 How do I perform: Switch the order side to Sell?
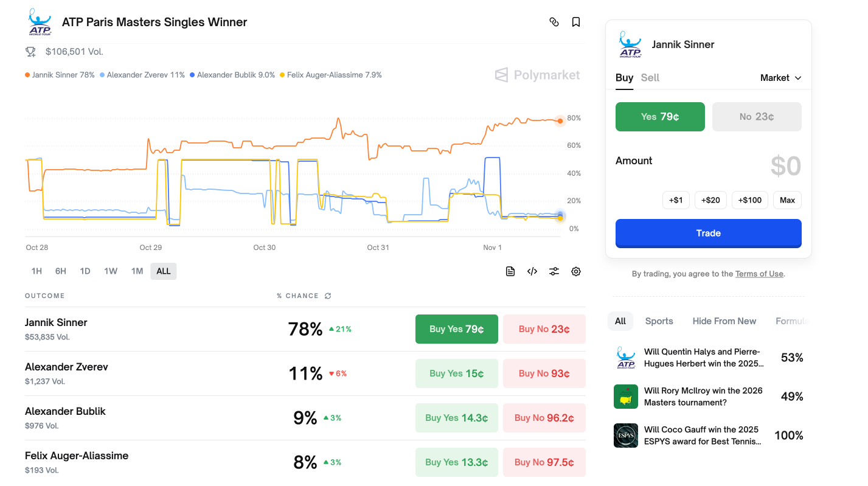tap(650, 78)
